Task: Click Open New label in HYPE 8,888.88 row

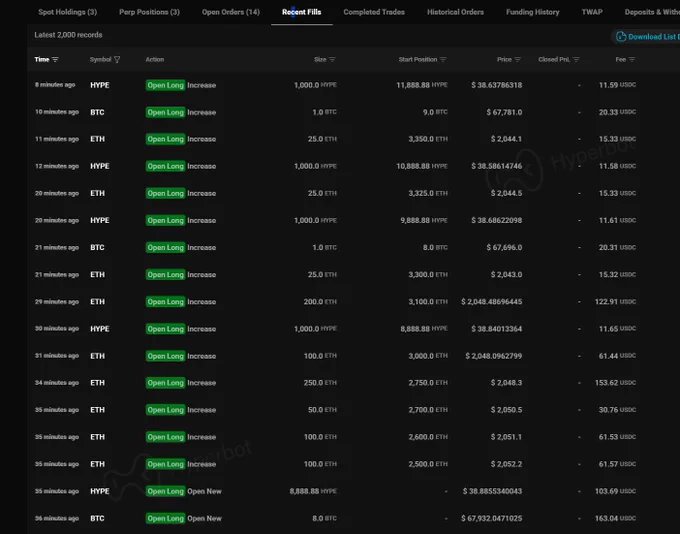Action: point(204,491)
